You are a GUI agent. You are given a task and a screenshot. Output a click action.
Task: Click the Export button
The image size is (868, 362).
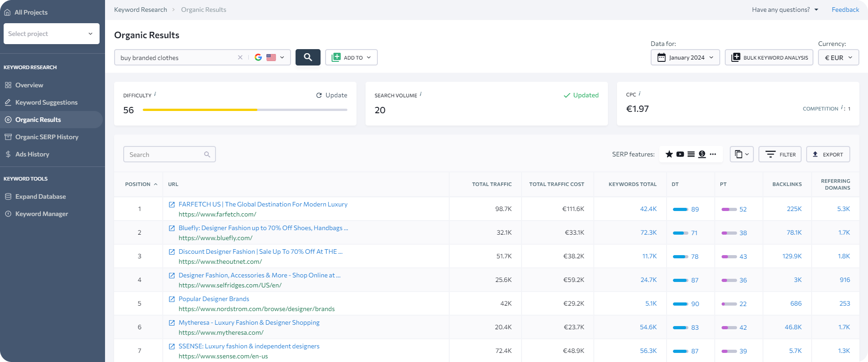[x=828, y=154]
